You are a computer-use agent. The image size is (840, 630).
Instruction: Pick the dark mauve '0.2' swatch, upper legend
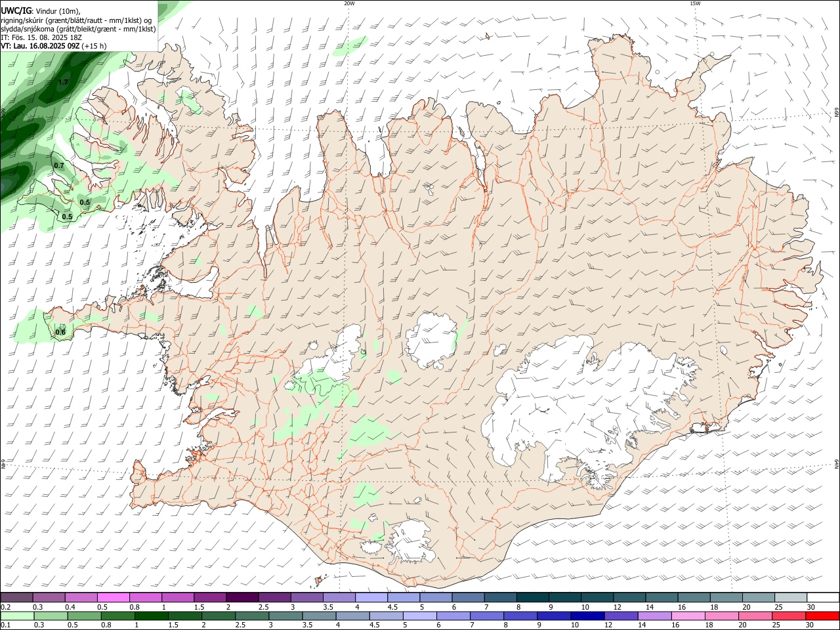[x=17, y=598]
